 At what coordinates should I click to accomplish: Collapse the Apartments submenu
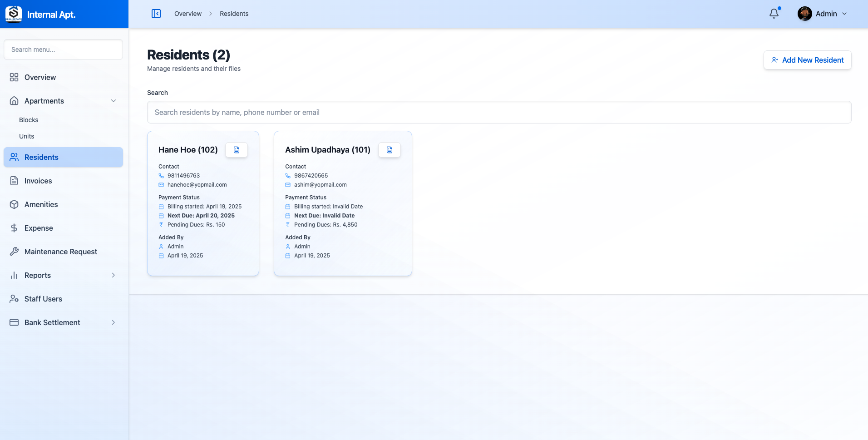[113, 101]
